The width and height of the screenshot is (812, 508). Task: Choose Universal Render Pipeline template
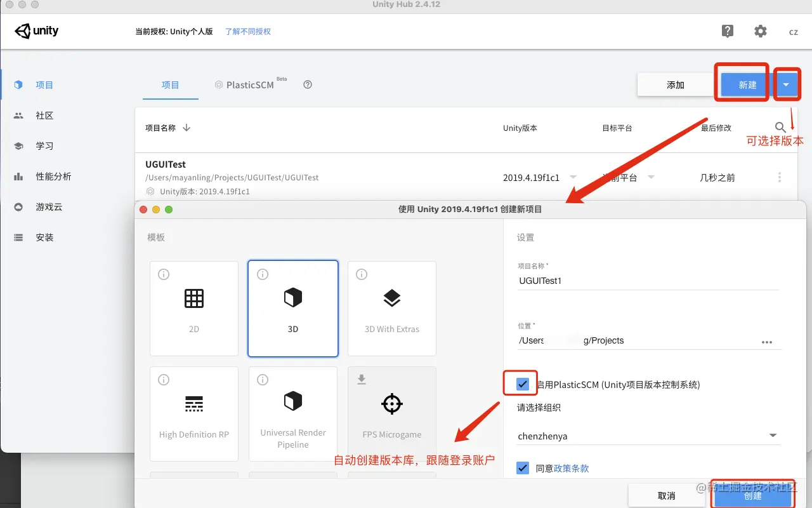click(293, 414)
